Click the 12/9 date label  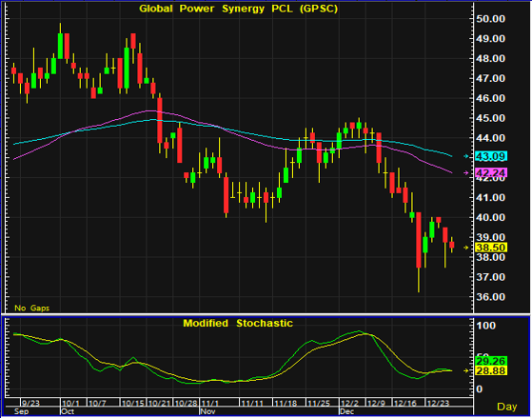coord(376,403)
